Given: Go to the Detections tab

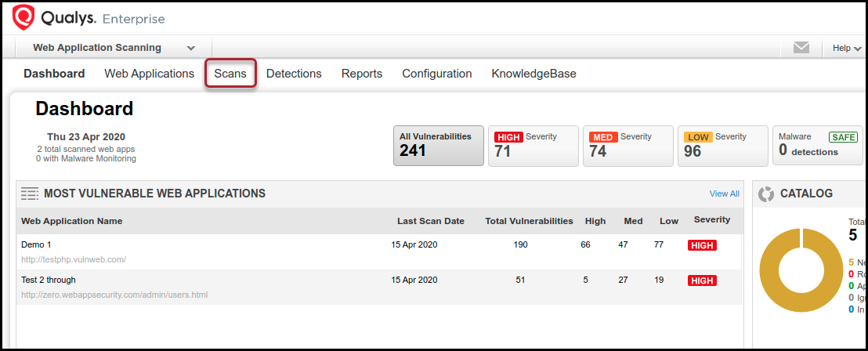Looking at the screenshot, I should [294, 74].
